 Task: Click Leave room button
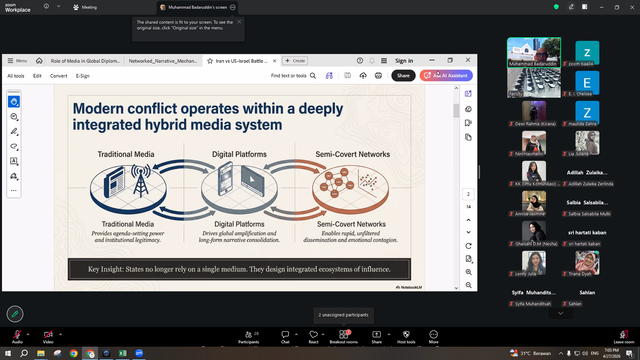pos(624,337)
